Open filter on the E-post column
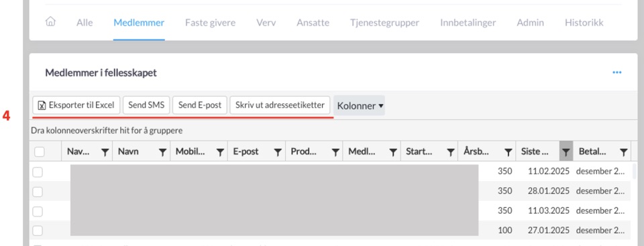Image resolution: width=644 pixels, height=246 pixels. (278, 152)
